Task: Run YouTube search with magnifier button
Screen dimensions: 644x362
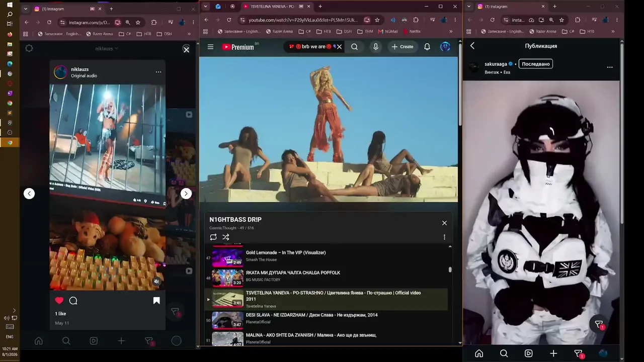Action: point(355,47)
